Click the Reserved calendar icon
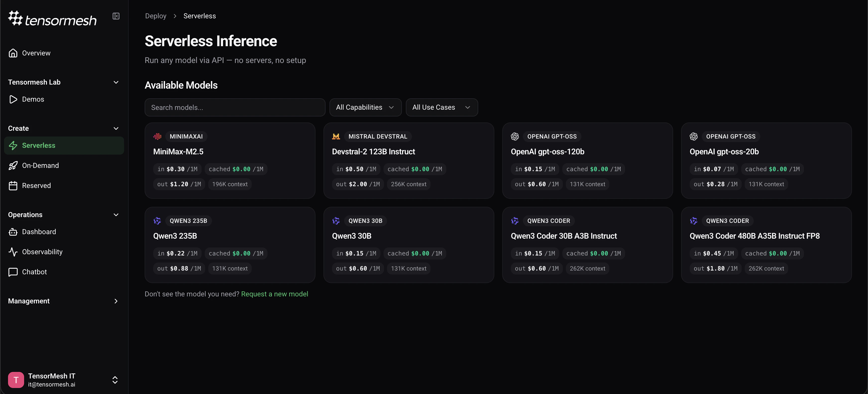The height and width of the screenshot is (394, 868). coord(13,185)
